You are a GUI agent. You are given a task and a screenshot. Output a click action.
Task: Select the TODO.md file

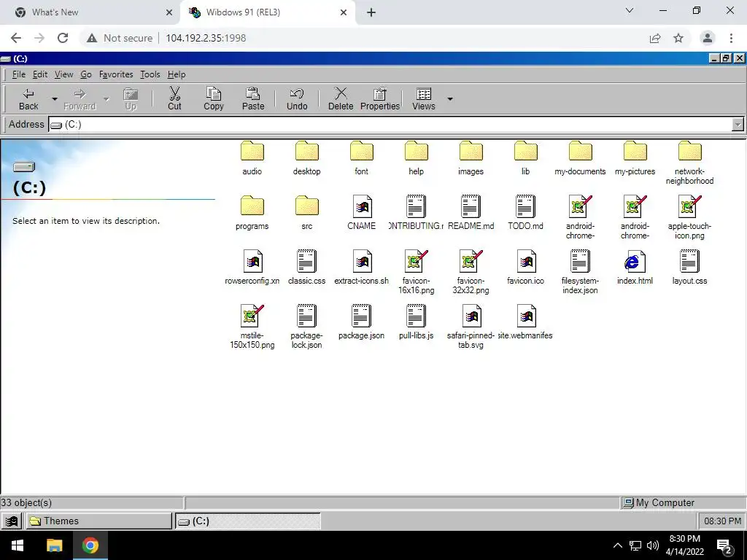(x=525, y=213)
